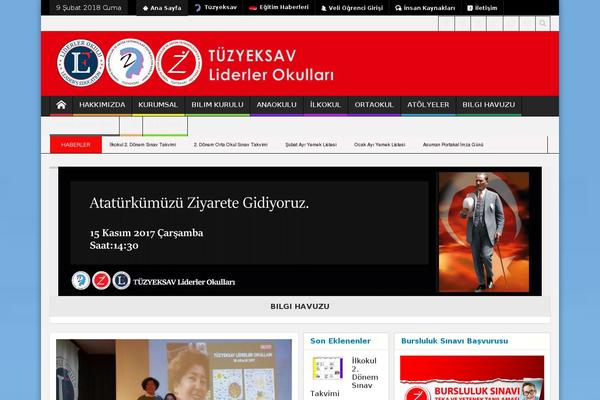This screenshot has width=600, height=400.
Task: Open the İlkokul 2. Dönem Sınav Takvimi ticker link
Action: tap(143, 145)
